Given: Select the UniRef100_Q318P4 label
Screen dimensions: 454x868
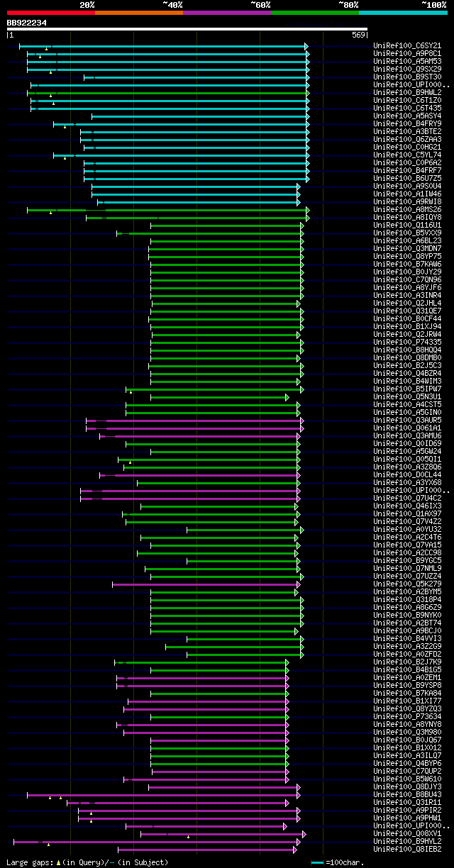Looking at the screenshot, I should point(407,600).
